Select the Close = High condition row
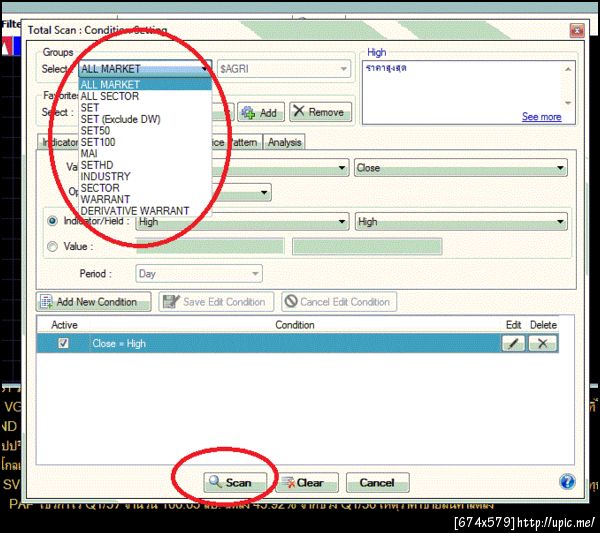 tap(298, 343)
